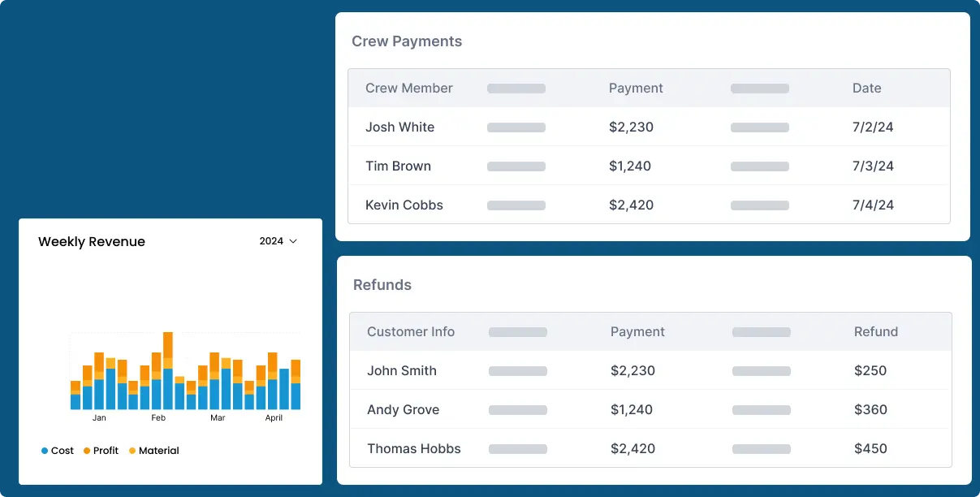
Task: Sort by Date column header
Action: coord(866,89)
